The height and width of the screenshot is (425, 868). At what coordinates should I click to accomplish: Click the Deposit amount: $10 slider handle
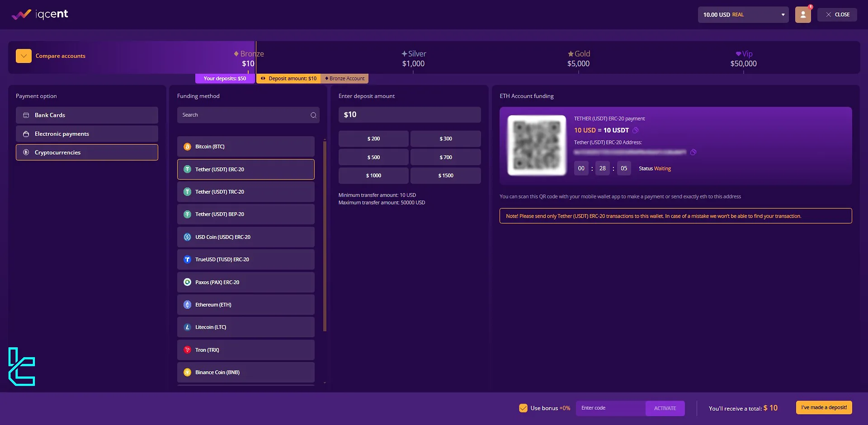pos(288,79)
